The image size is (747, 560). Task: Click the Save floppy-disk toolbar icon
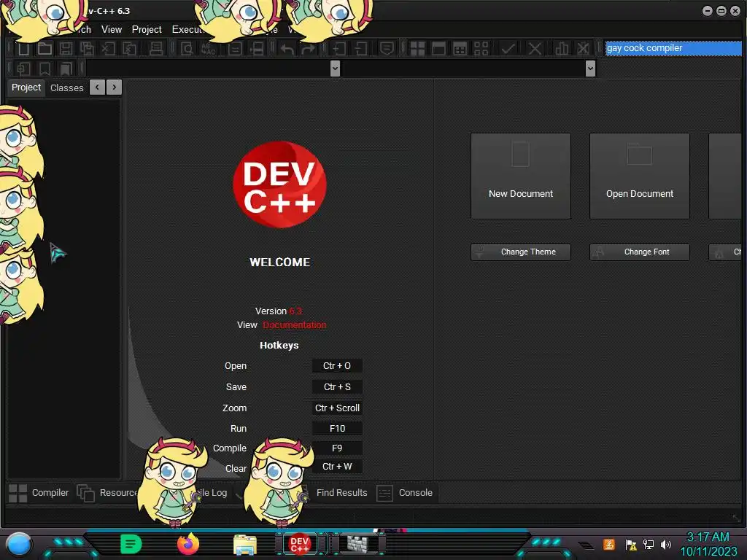coord(66,49)
